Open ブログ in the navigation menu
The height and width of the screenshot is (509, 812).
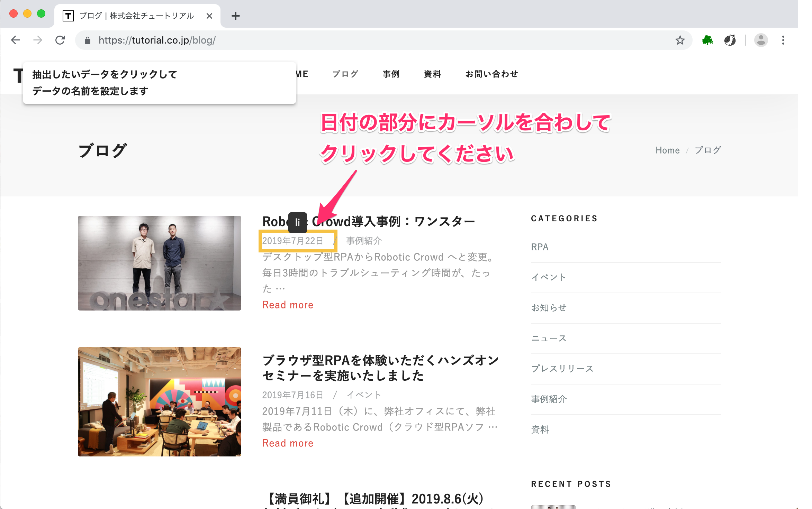(x=345, y=74)
